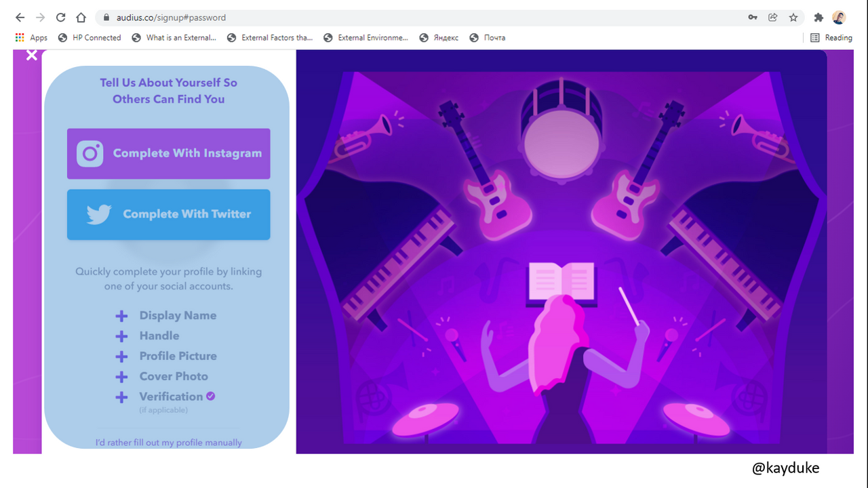Click the 'Profile Picture' text
The height and width of the screenshot is (488, 868).
(x=178, y=357)
